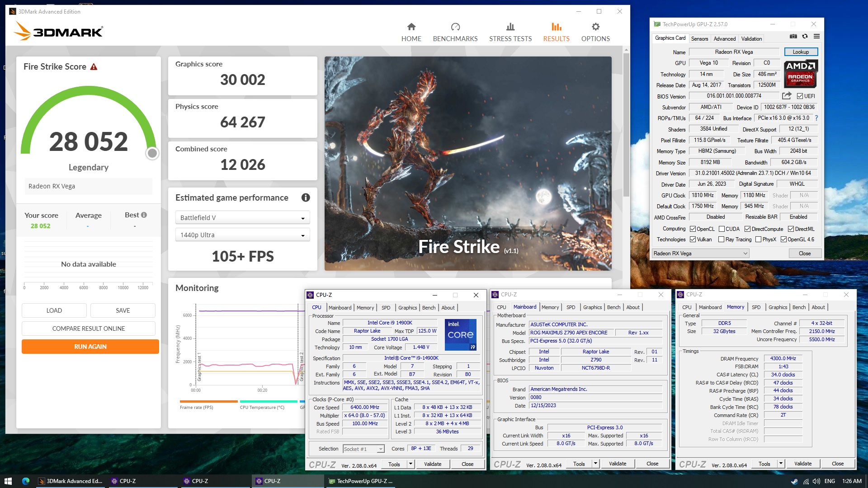Click the Fire Strike preview image

[x=468, y=164]
